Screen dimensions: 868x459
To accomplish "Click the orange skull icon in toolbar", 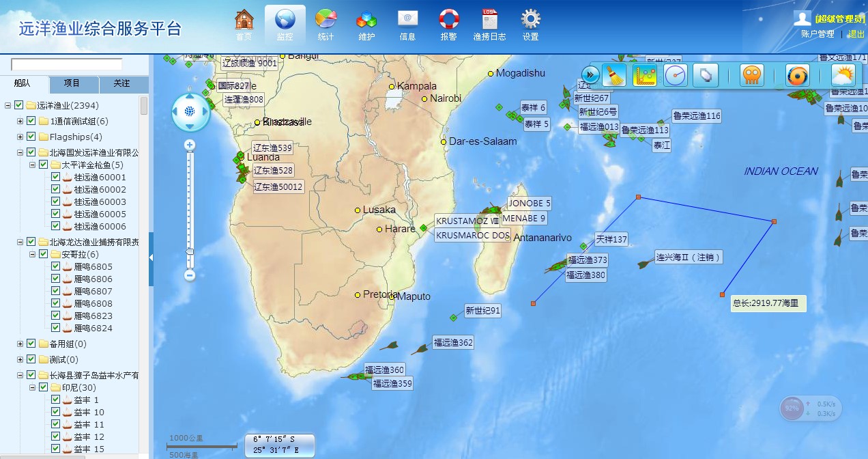I will tap(752, 75).
